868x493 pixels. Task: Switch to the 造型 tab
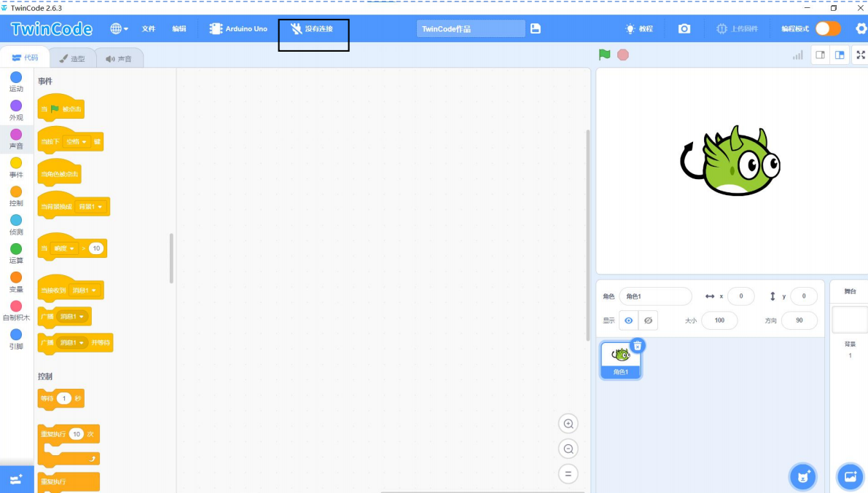pyautogui.click(x=73, y=58)
